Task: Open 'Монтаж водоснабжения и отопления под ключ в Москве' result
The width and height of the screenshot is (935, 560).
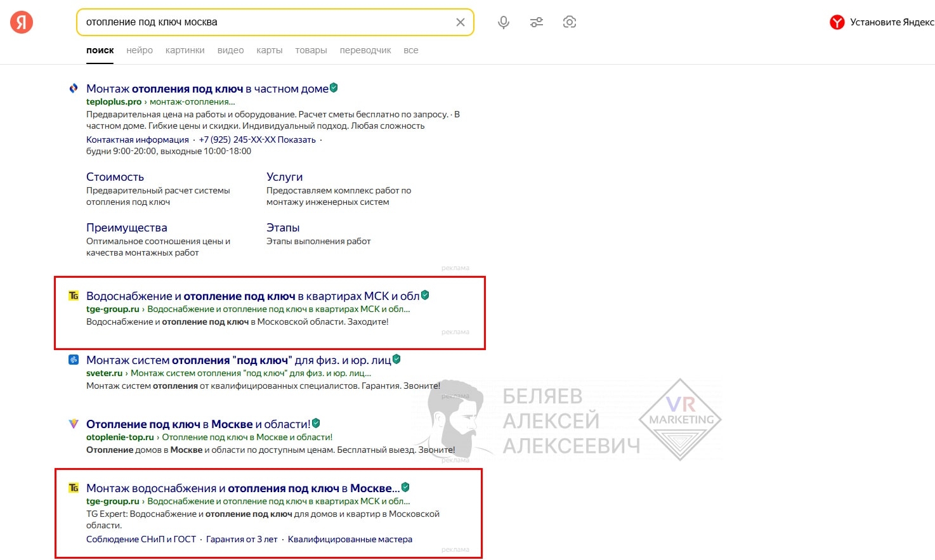Action: tap(243, 488)
